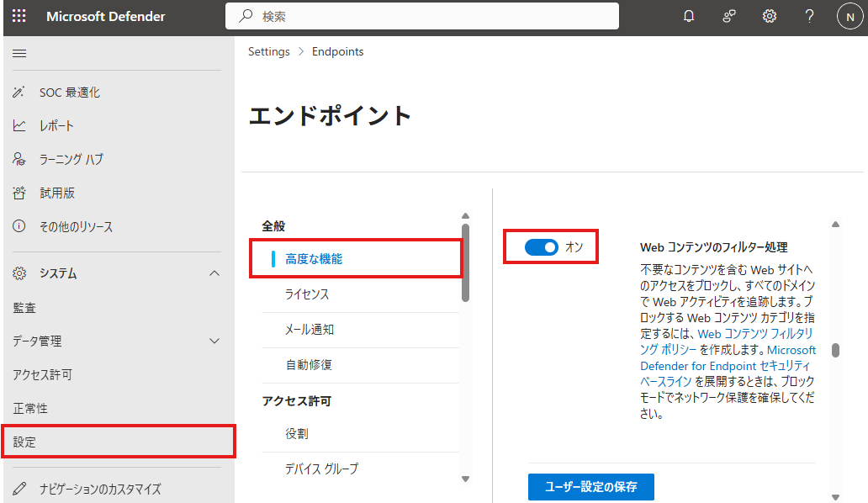Click scroll down arrow of features pane
This screenshot has width=868, height=503.
(835, 497)
